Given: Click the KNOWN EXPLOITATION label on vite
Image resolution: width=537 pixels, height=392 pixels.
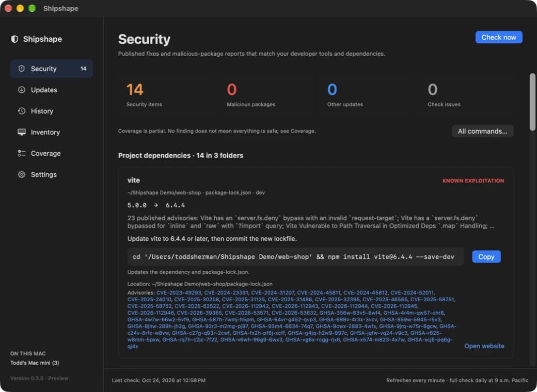Looking at the screenshot, I should 473,181.
